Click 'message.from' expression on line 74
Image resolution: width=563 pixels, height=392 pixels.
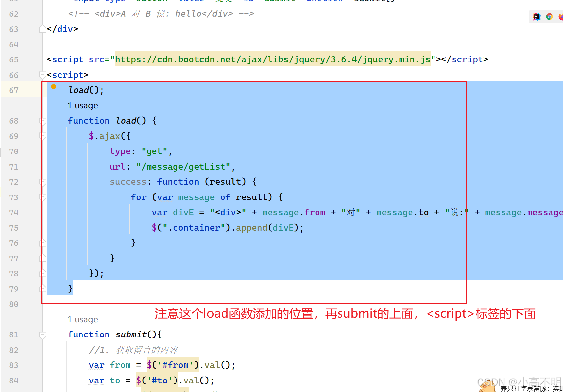[293, 212]
